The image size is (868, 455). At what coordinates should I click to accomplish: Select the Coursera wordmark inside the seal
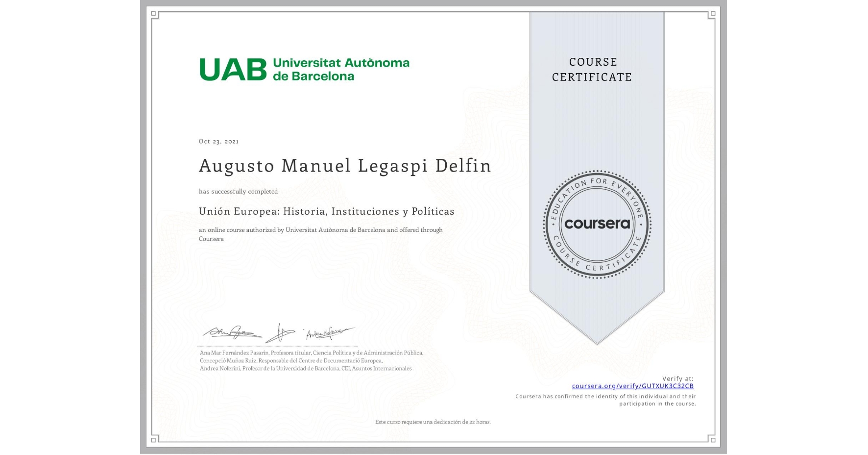[597, 225]
